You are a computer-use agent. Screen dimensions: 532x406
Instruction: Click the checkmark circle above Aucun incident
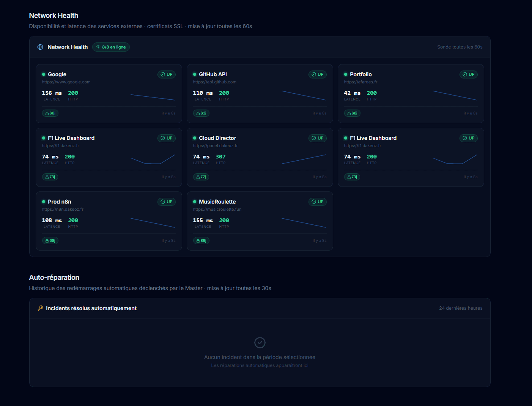[260, 343]
